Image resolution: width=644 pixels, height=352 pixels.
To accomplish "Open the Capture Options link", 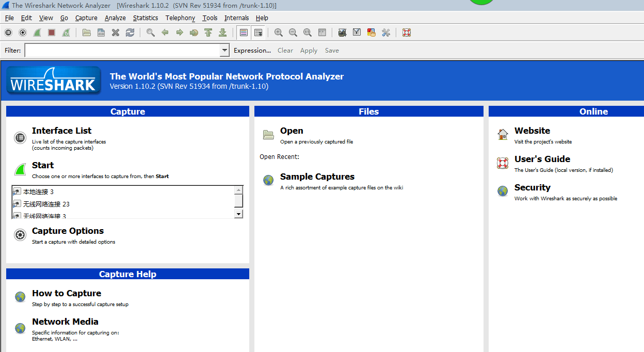I will point(68,231).
